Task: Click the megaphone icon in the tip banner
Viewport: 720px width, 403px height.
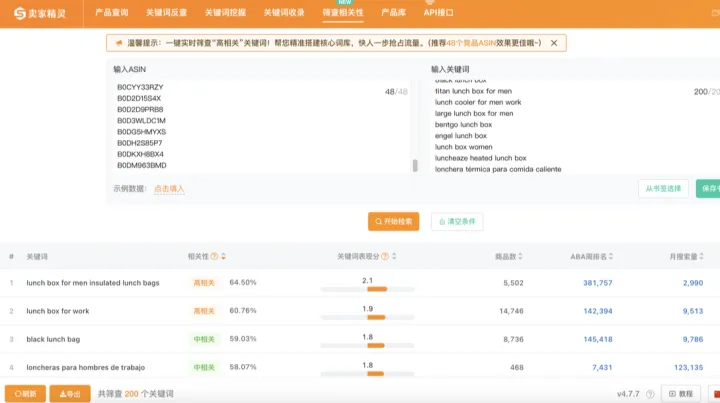Action: click(x=118, y=43)
